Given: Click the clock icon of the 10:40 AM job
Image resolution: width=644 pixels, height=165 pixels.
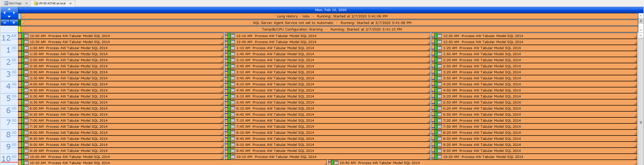Looking at the screenshot, I should pos(336,163).
